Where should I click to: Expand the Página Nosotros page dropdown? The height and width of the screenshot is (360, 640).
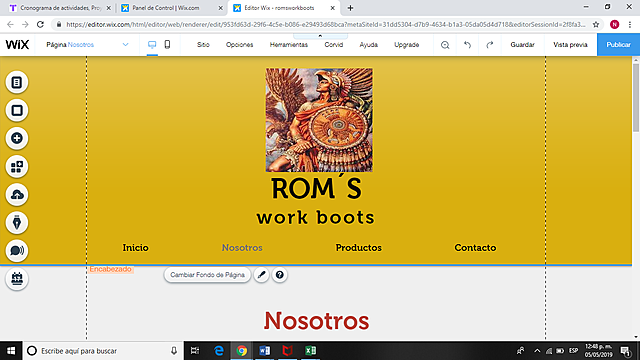click(125, 44)
